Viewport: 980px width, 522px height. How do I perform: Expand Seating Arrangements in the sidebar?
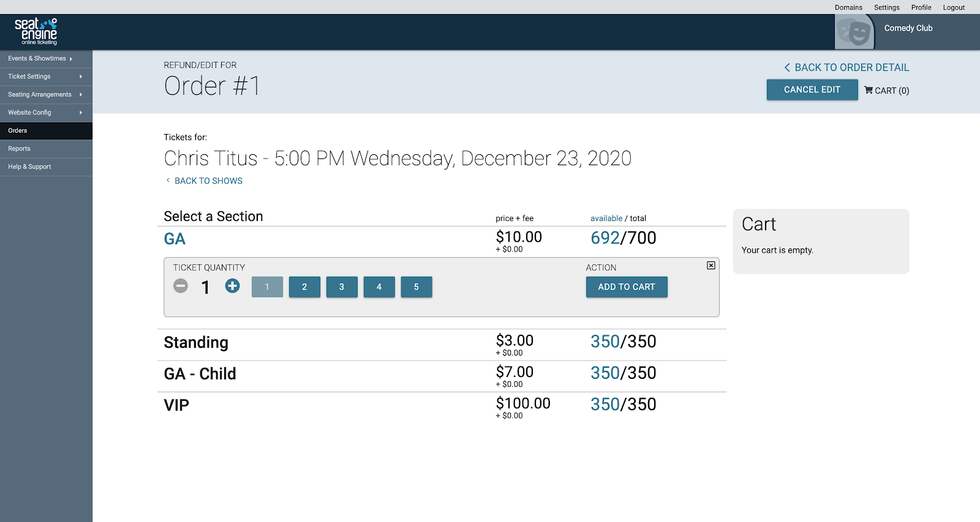coord(46,95)
